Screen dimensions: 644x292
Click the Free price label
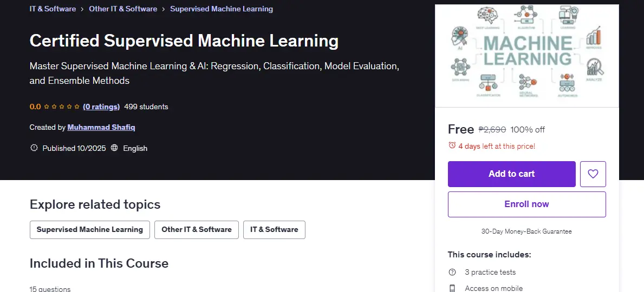(461, 130)
